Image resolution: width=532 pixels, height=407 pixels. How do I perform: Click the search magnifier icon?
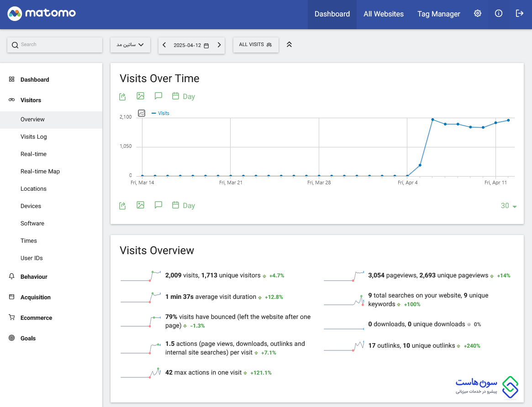click(x=15, y=45)
